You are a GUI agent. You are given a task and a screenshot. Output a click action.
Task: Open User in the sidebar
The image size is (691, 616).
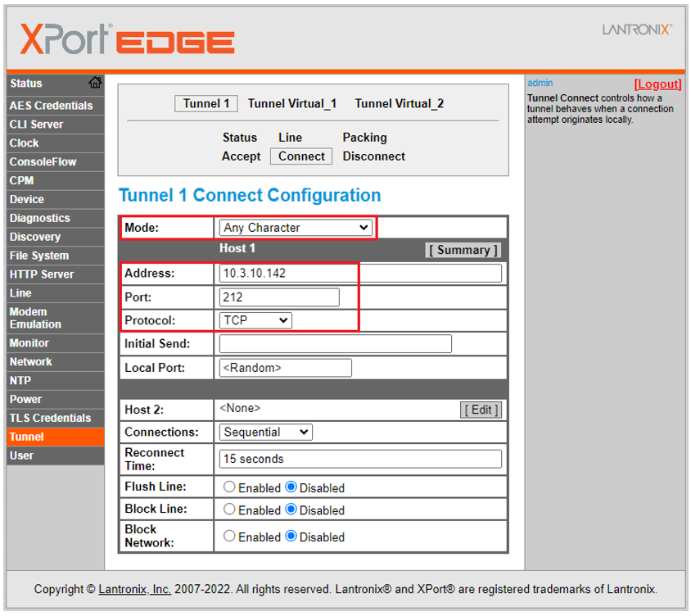(56, 455)
